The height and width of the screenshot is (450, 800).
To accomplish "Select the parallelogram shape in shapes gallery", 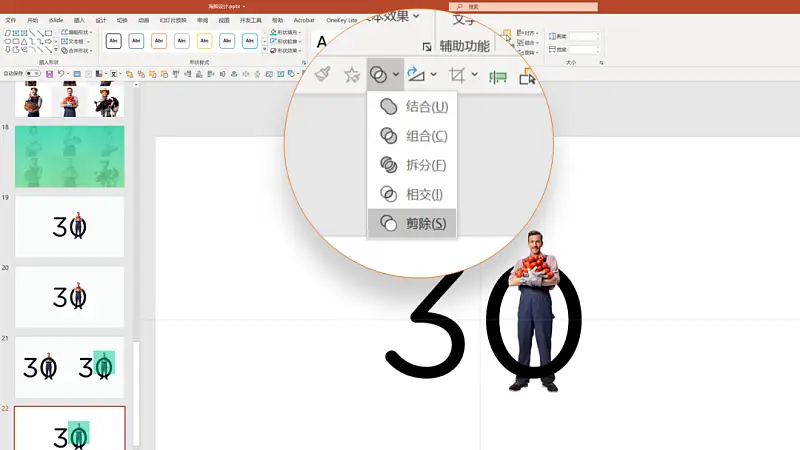I will (7, 33).
